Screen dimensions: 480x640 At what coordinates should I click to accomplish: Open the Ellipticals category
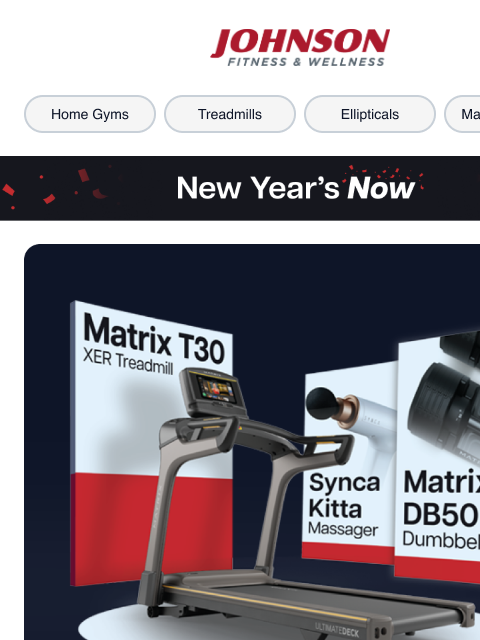370,114
